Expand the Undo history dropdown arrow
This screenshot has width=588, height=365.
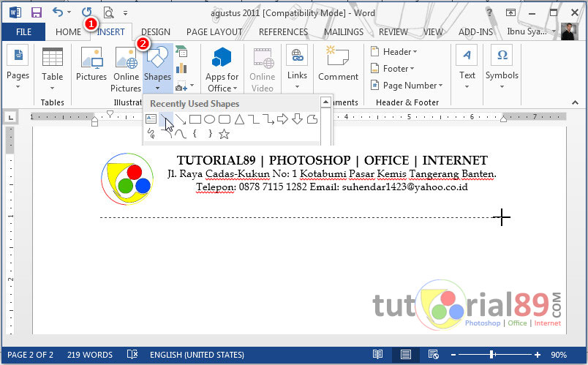[69, 12]
